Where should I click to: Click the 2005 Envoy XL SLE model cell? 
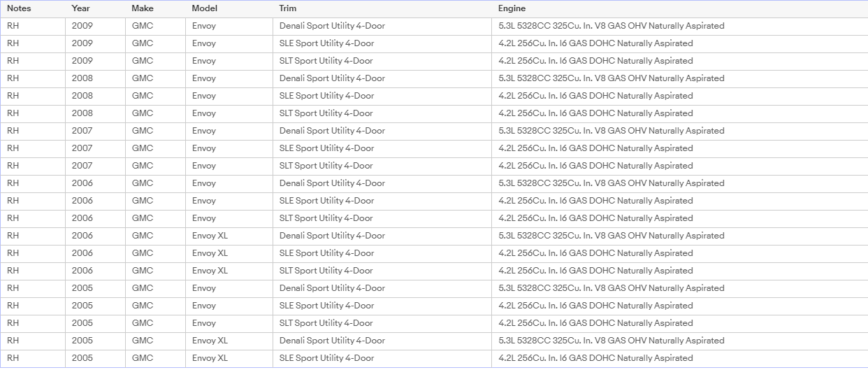click(229, 358)
